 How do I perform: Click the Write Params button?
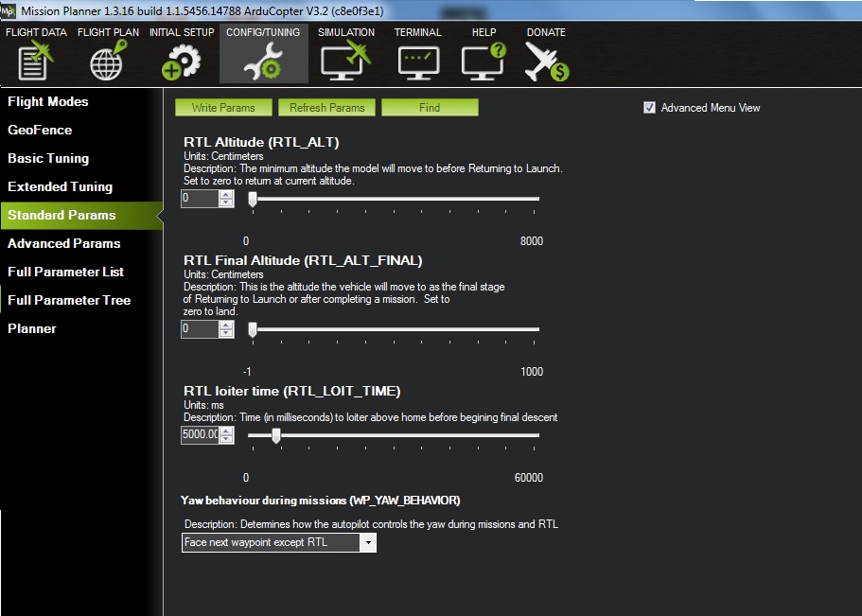coord(223,108)
